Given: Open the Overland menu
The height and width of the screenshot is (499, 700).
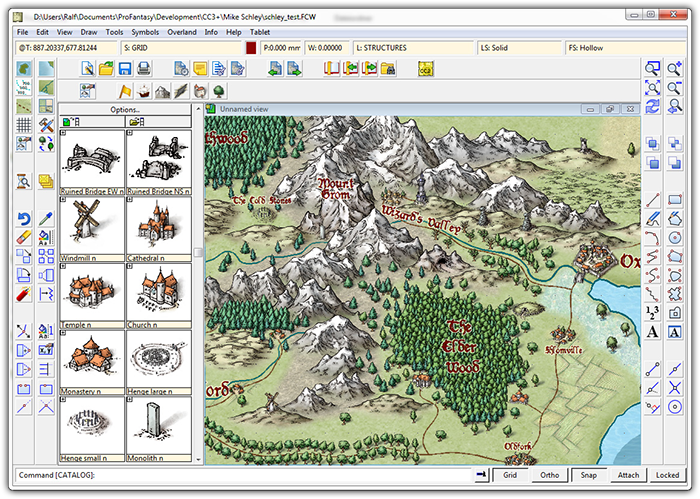Looking at the screenshot, I should click(181, 32).
